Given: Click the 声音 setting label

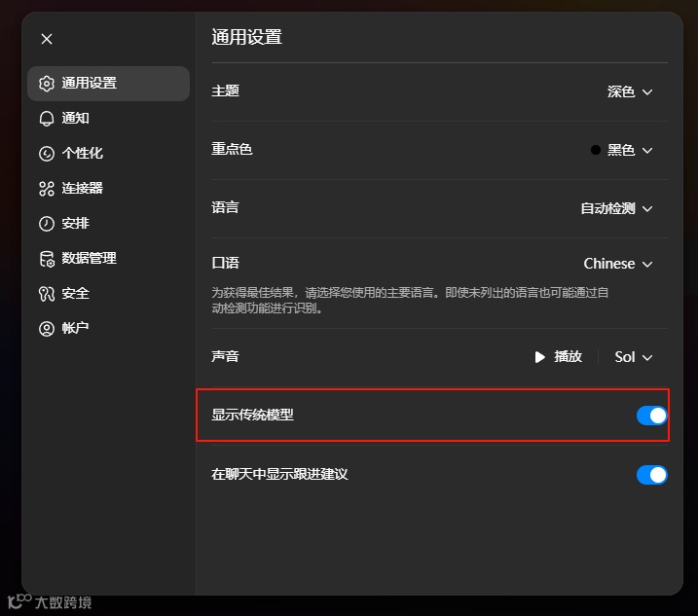Looking at the screenshot, I should click(225, 356).
